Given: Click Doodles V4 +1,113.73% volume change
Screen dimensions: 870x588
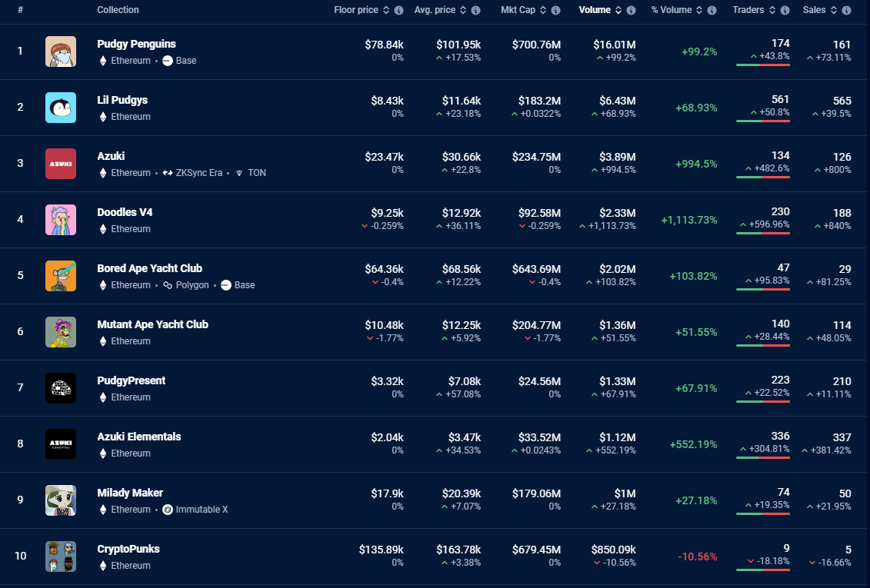Looking at the screenshot, I should (689, 220).
